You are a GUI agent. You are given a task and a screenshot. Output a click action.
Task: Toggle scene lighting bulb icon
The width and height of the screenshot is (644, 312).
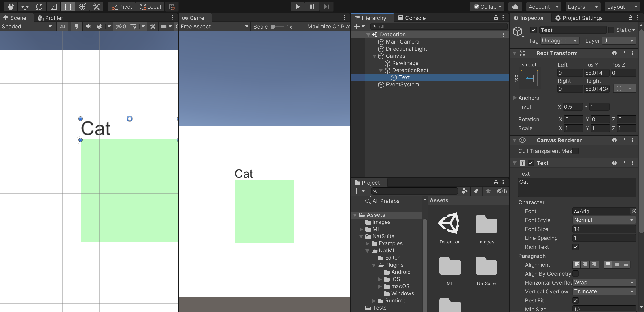(x=77, y=27)
